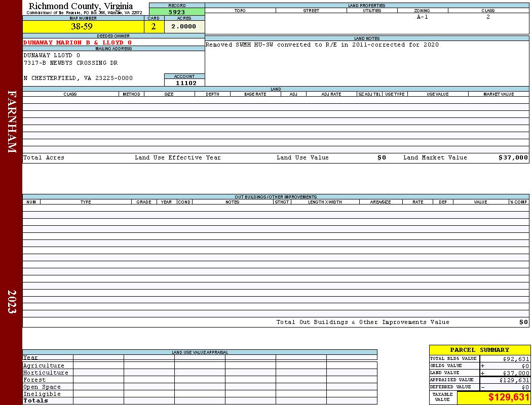Screen dimensions: 532x405
Task: Click the Land Use Value label
Action: tap(302, 157)
